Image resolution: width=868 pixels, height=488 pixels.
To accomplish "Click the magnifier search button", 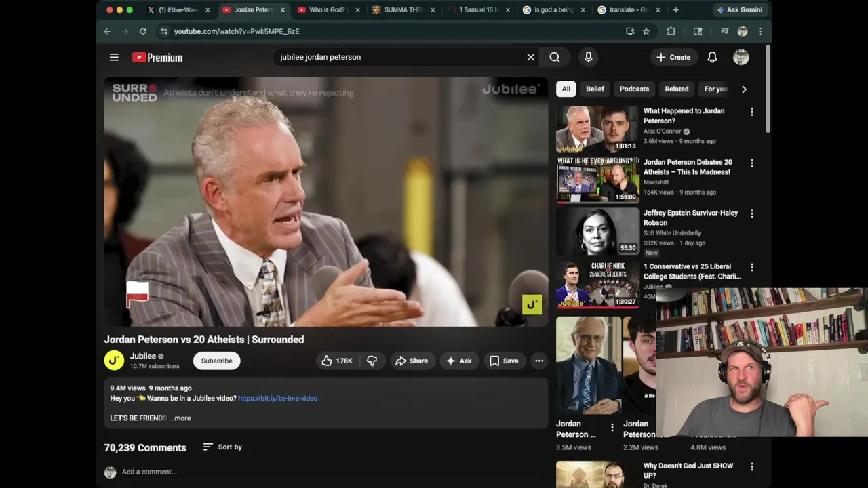I will tap(555, 58).
